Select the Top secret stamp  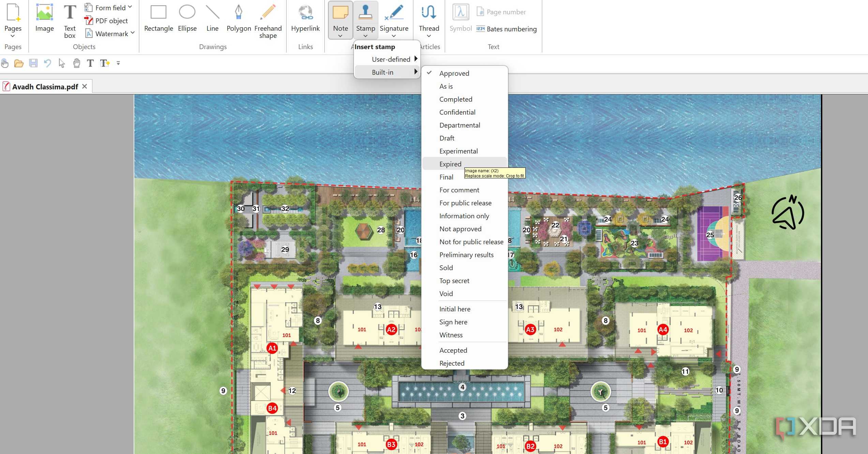[464, 281]
